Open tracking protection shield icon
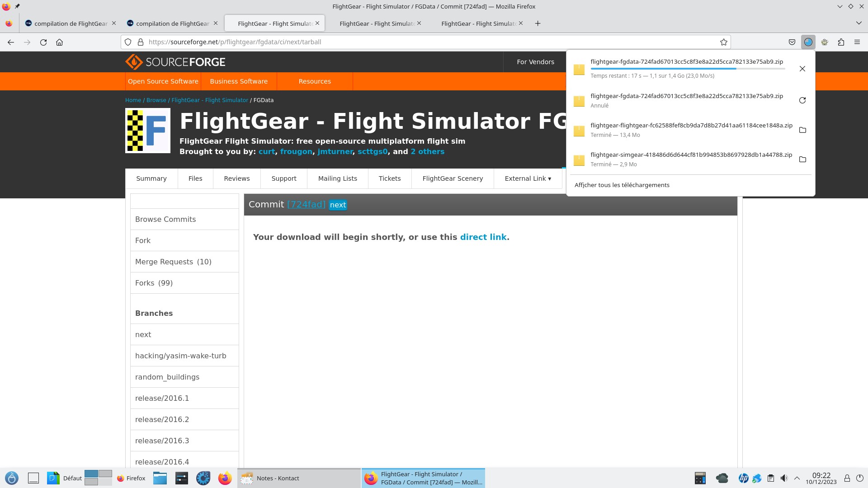Screen dimensions: 868x488 pyautogui.click(x=128, y=42)
